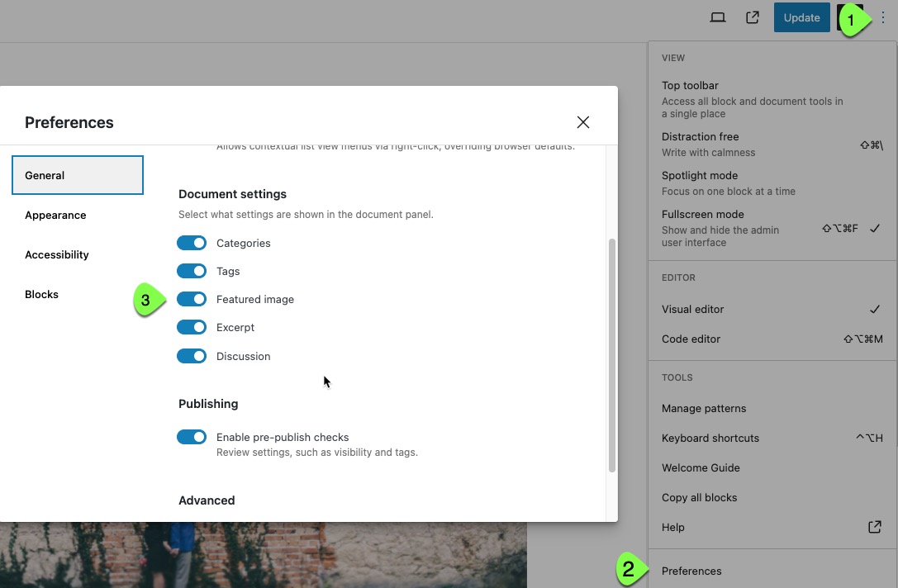
Task: Toggle the Tags switch
Action: click(x=192, y=271)
